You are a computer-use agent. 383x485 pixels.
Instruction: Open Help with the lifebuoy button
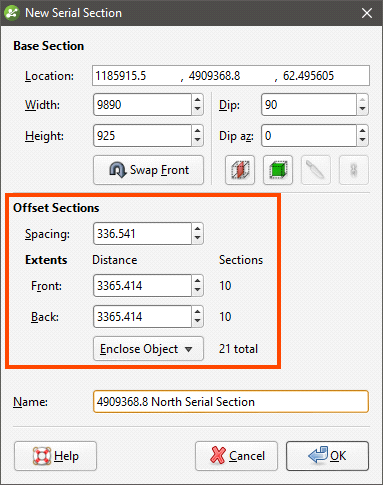coord(55,456)
